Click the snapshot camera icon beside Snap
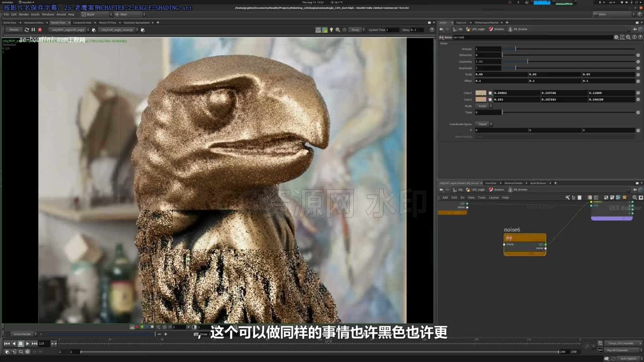 tap(196, 334)
